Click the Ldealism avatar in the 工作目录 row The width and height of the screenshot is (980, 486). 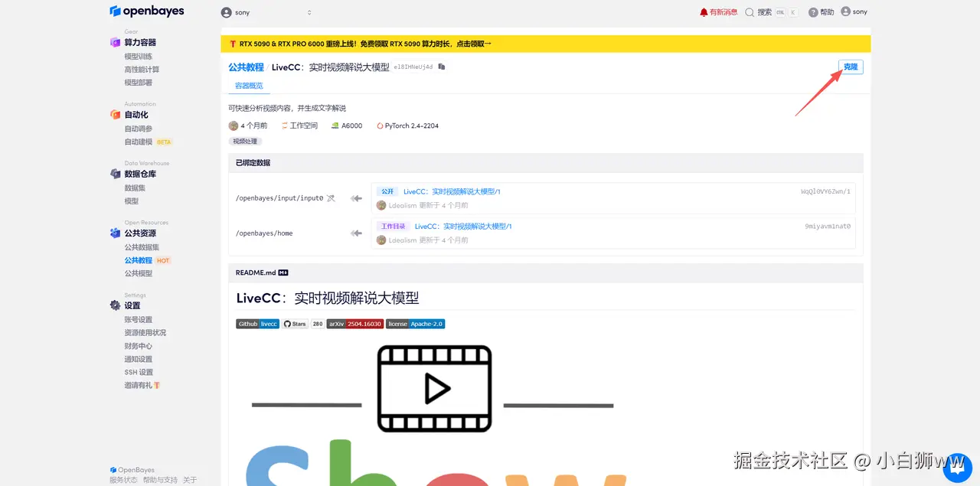[381, 240]
